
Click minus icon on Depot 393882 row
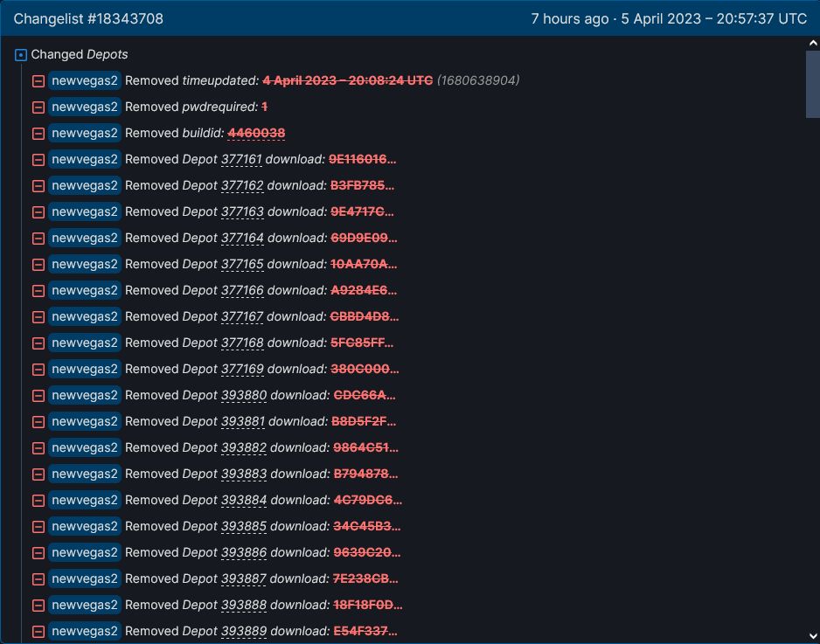coord(38,448)
